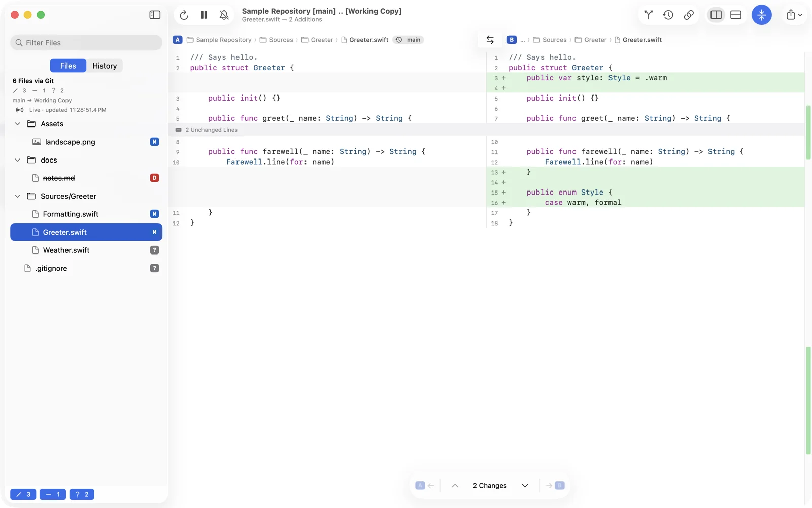Swap sides A and B with the arrows icon
Viewport: 812px width, 508px height.
click(490, 40)
